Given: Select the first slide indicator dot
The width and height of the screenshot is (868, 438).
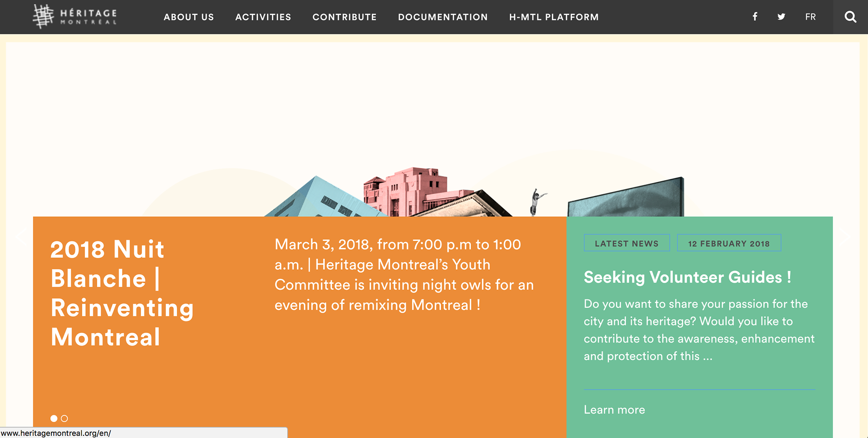Looking at the screenshot, I should coord(54,419).
